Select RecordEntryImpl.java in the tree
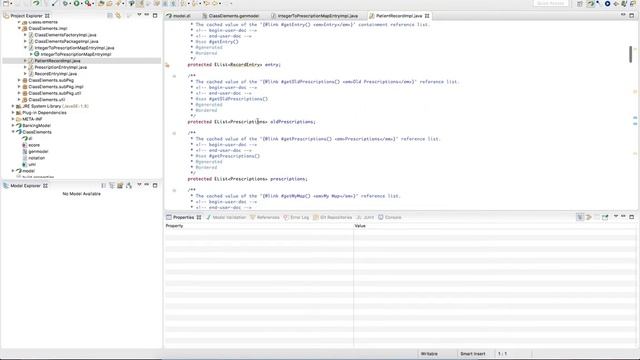640x360 pixels. point(56,74)
